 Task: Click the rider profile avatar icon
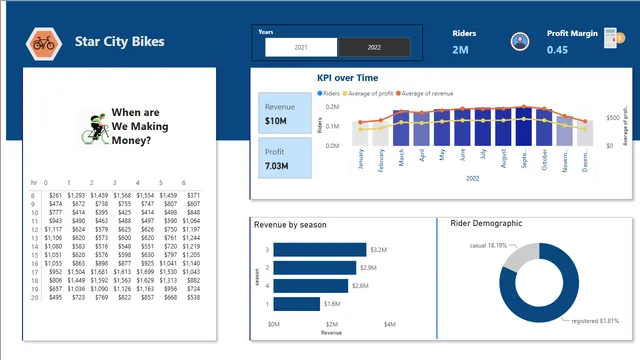pos(520,41)
